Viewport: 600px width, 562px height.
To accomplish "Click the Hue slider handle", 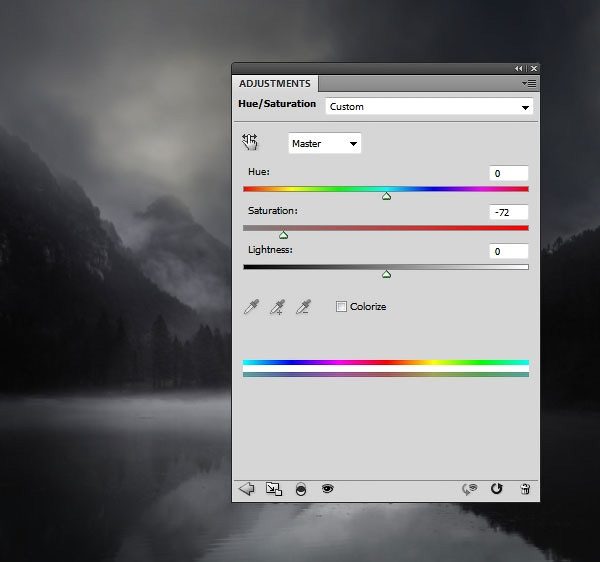I will pos(386,196).
